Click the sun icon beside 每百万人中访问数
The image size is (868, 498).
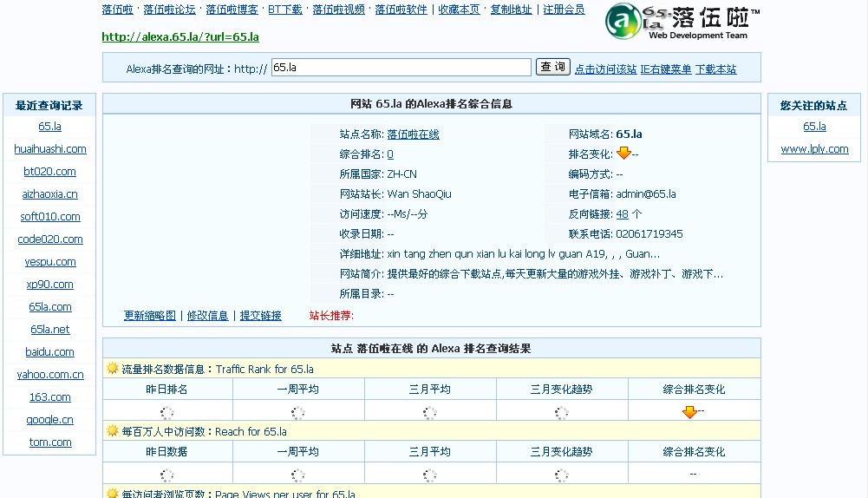click(113, 431)
